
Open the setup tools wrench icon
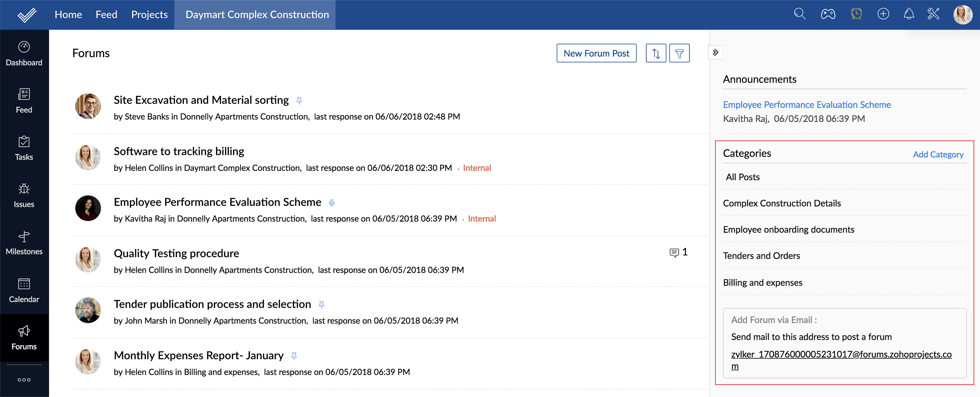pyautogui.click(x=933, y=15)
